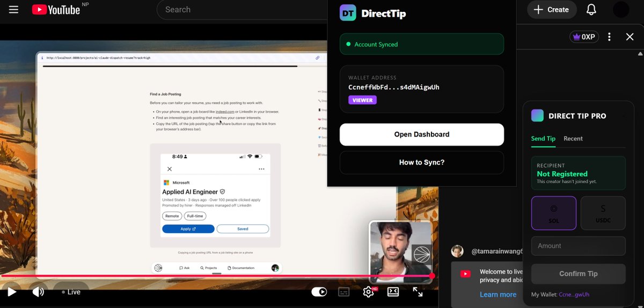
Task: Click the Remote tag in video job card
Action: [x=172, y=216]
